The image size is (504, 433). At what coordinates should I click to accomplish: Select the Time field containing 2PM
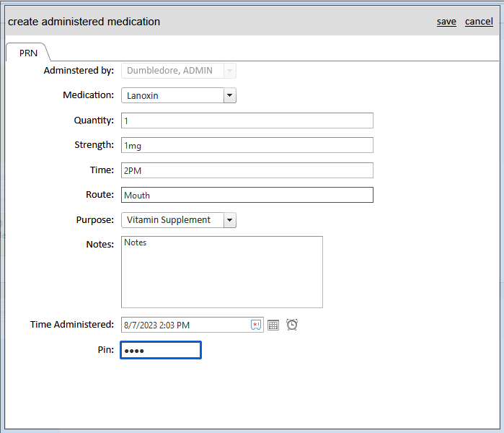tap(247, 170)
